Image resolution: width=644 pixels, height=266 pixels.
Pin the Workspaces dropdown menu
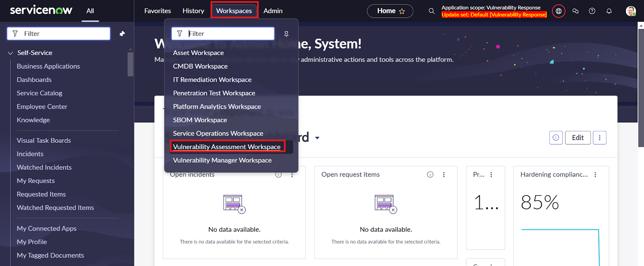coord(286,34)
